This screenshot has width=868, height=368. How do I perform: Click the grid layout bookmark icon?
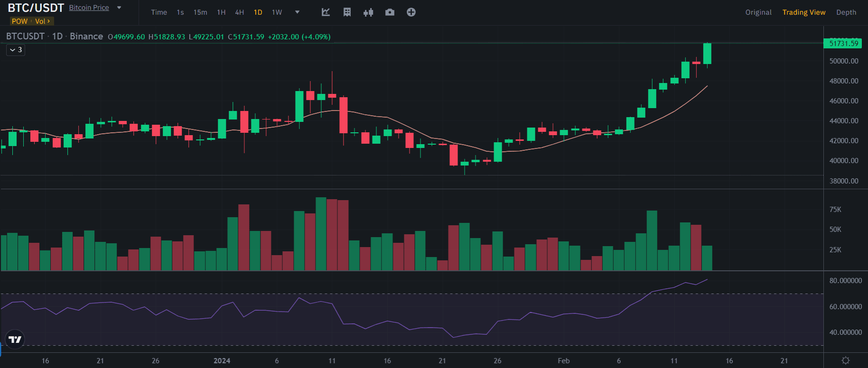click(x=347, y=12)
